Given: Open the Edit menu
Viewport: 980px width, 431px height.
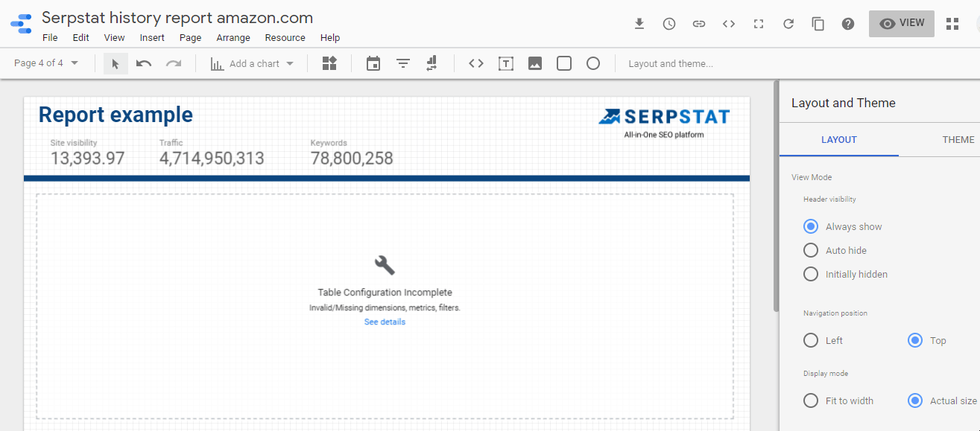Looking at the screenshot, I should (80, 38).
